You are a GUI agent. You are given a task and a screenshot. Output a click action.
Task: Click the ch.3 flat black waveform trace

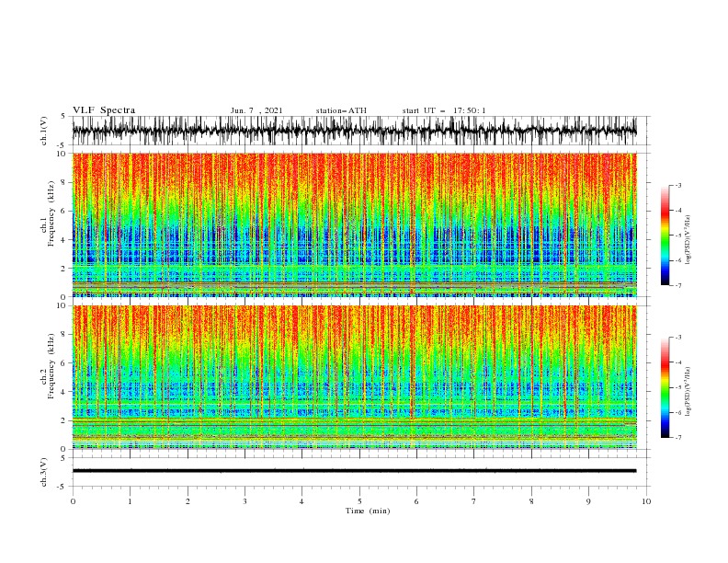[355, 471]
